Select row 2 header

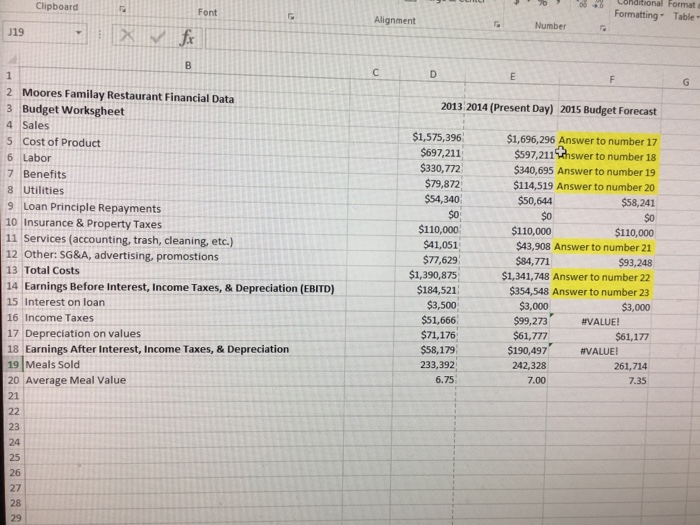click(x=9, y=92)
